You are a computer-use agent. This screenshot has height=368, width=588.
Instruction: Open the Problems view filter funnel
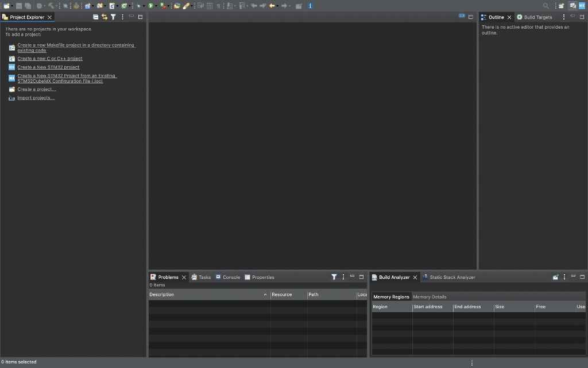pyautogui.click(x=334, y=277)
